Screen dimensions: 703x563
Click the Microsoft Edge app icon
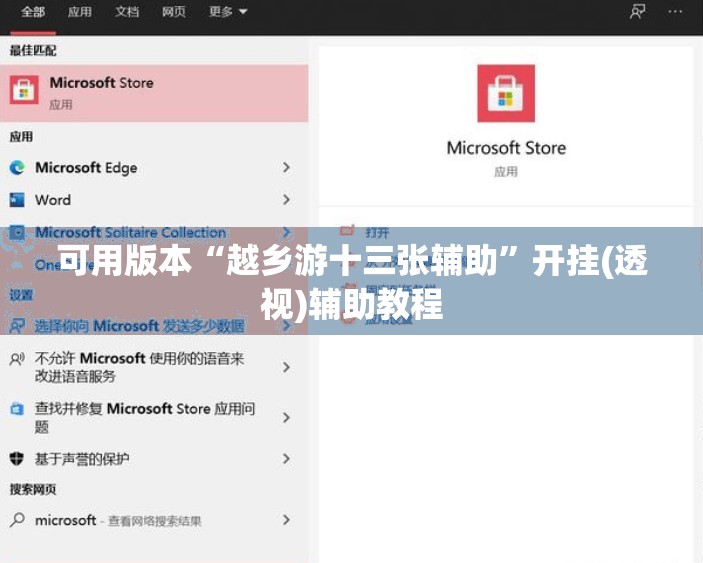(x=17, y=168)
